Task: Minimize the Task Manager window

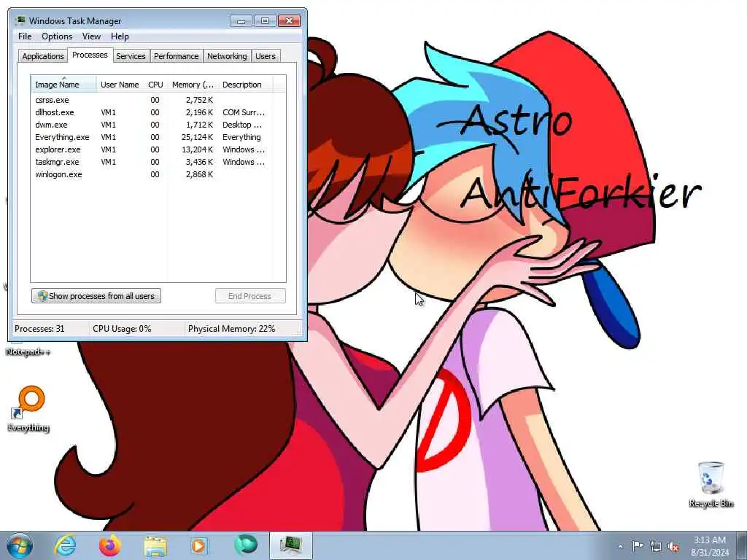Action: pos(241,21)
